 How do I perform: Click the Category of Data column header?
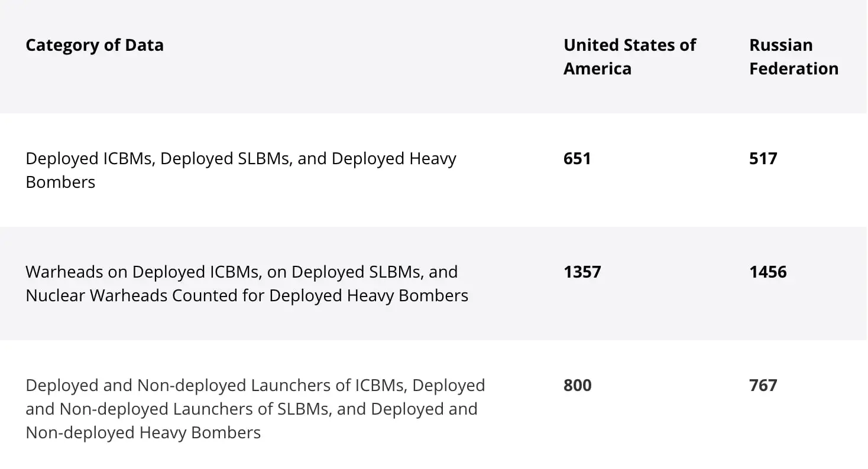(x=95, y=45)
